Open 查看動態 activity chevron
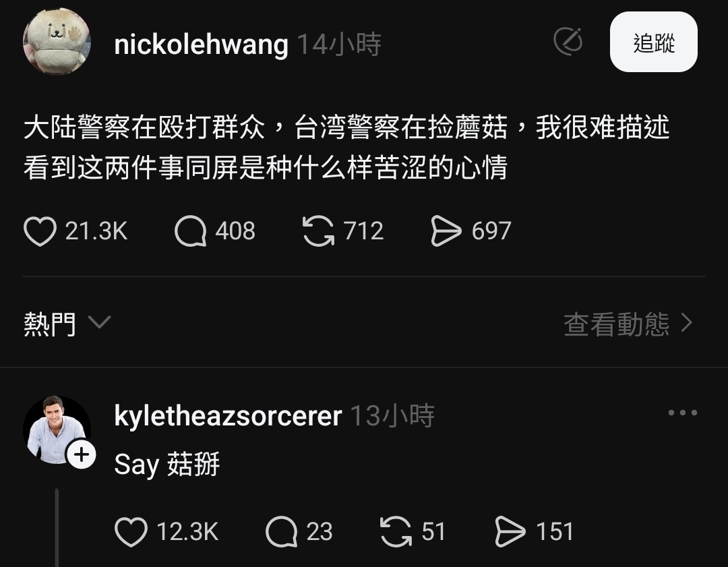This screenshot has height=567, width=728. 629,324
